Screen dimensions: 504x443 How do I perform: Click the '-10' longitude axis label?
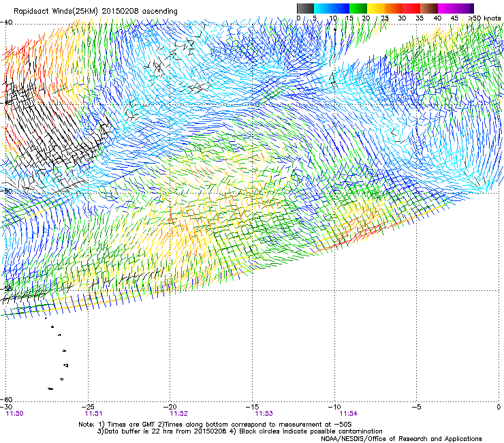click(x=334, y=407)
